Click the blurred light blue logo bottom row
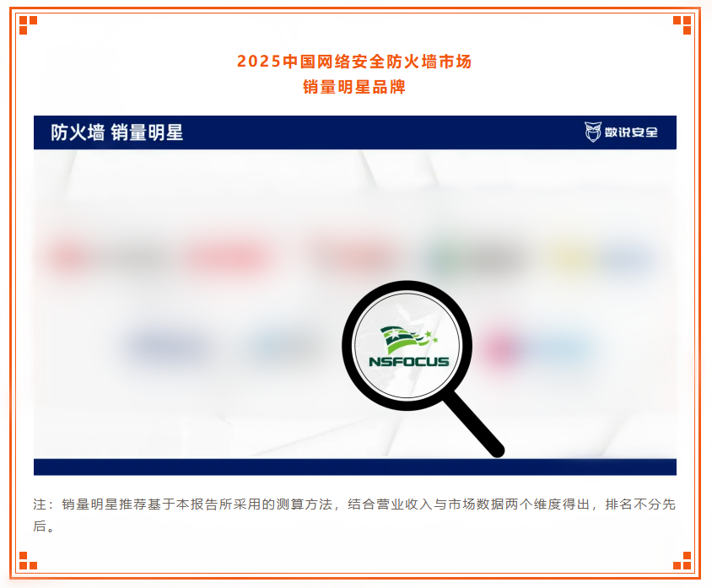712x588 pixels. coord(283,348)
